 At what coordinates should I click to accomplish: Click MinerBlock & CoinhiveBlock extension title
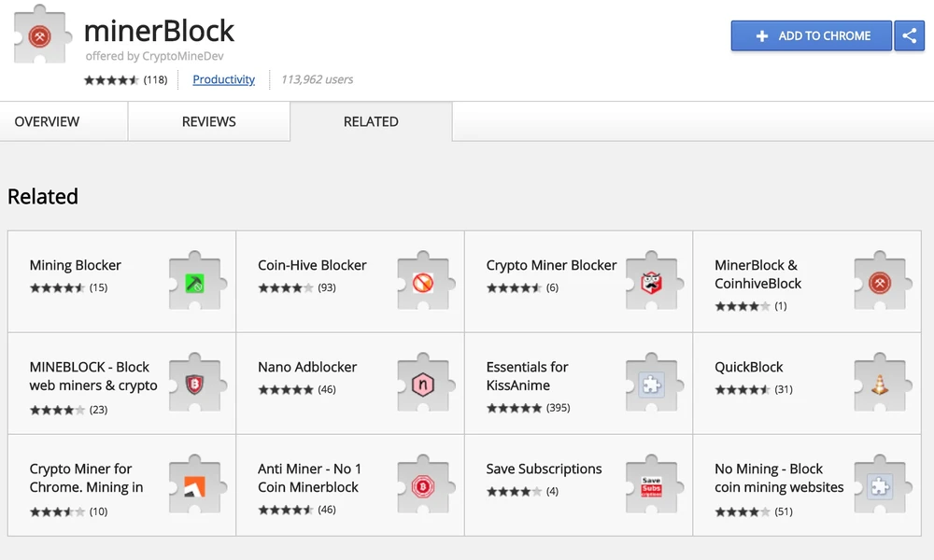(757, 274)
